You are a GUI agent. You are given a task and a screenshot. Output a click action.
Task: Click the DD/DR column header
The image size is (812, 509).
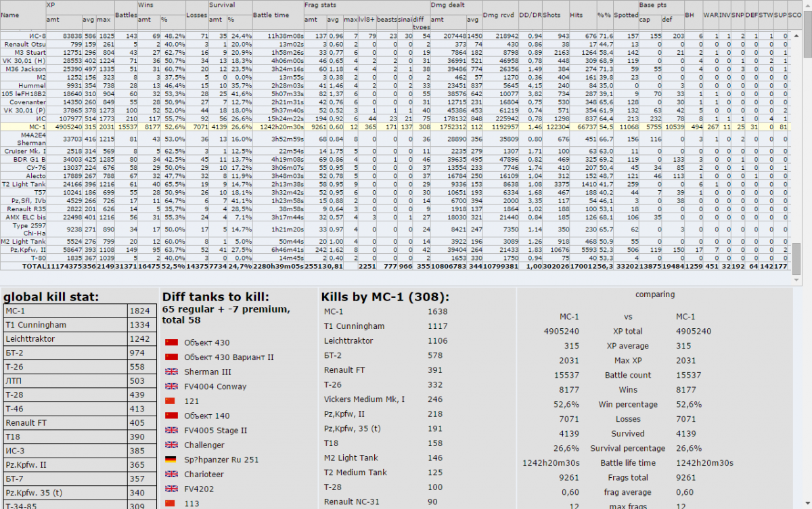pos(533,14)
